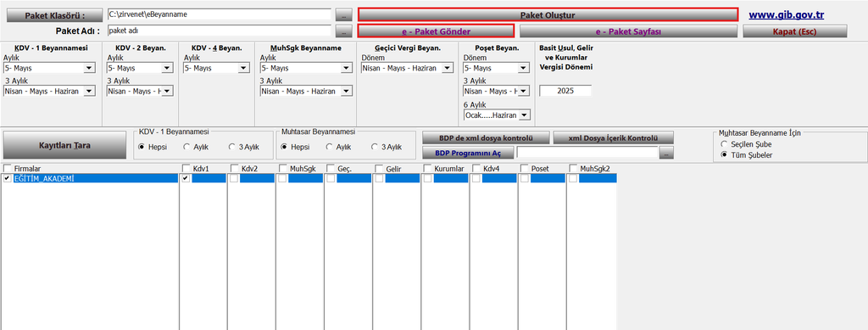Check the Kdv2 column header checkbox
Screen dimensions: 868x330
pos(234,168)
